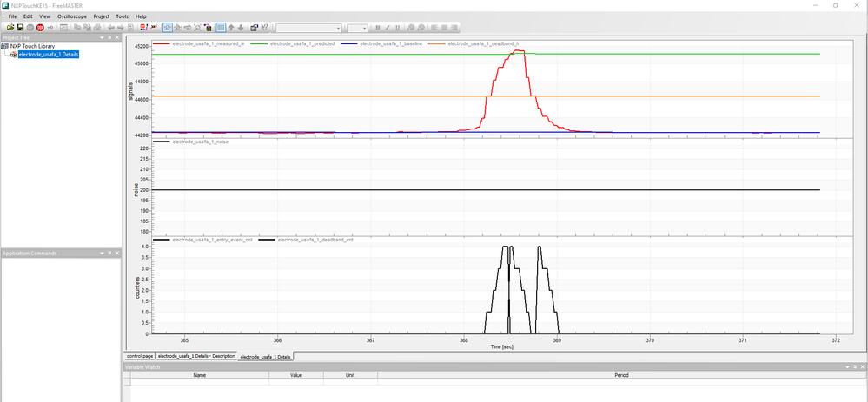
Task: Close the Variable Watch panel
Action: pos(863,367)
